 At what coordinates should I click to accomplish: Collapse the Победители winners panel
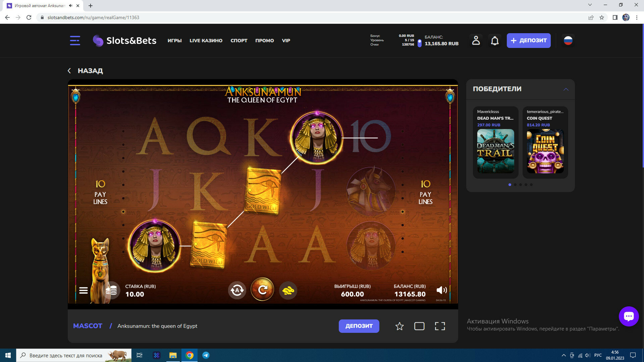pos(566,89)
